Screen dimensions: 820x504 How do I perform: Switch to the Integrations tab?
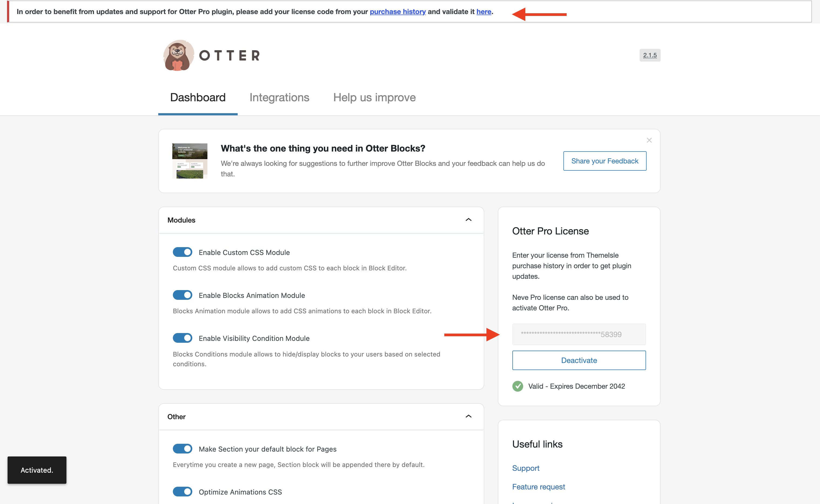[279, 97]
